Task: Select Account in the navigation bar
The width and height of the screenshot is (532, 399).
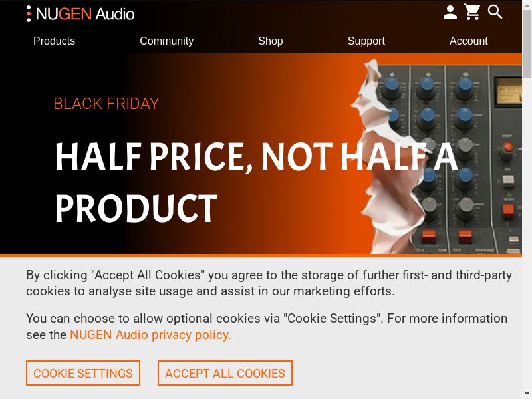Action: click(468, 41)
